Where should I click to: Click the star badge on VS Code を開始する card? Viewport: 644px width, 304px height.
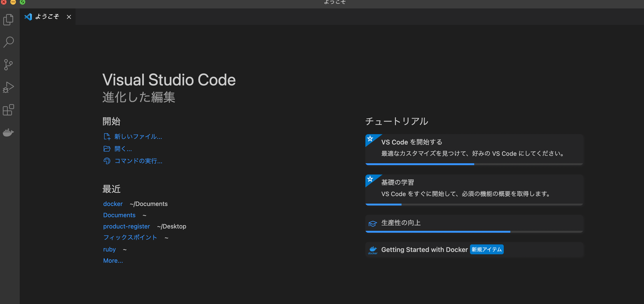pyautogui.click(x=370, y=138)
